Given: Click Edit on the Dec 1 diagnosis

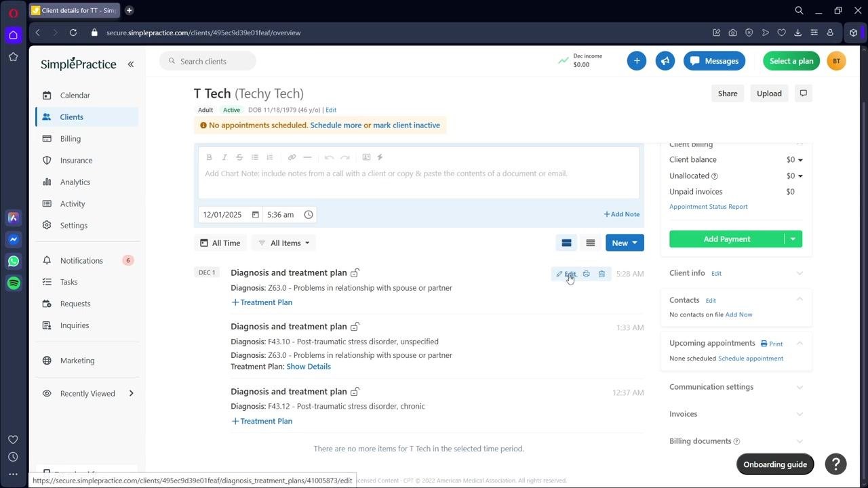Looking at the screenshot, I should 566,274.
